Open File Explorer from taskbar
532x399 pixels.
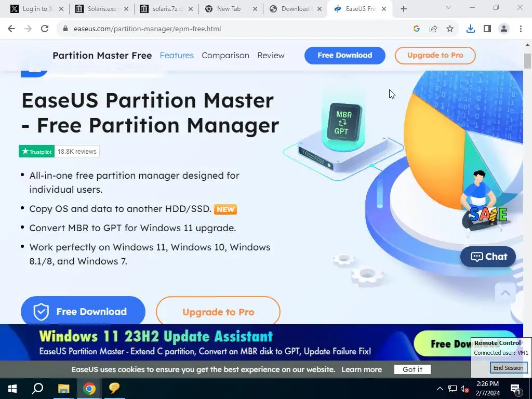[63, 389]
